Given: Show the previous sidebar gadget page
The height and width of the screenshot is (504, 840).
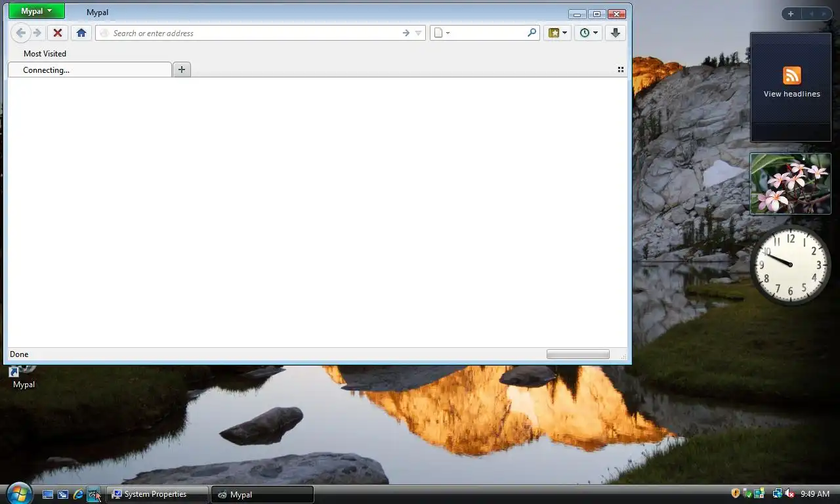Looking at the screenshot, I should 810,14.
